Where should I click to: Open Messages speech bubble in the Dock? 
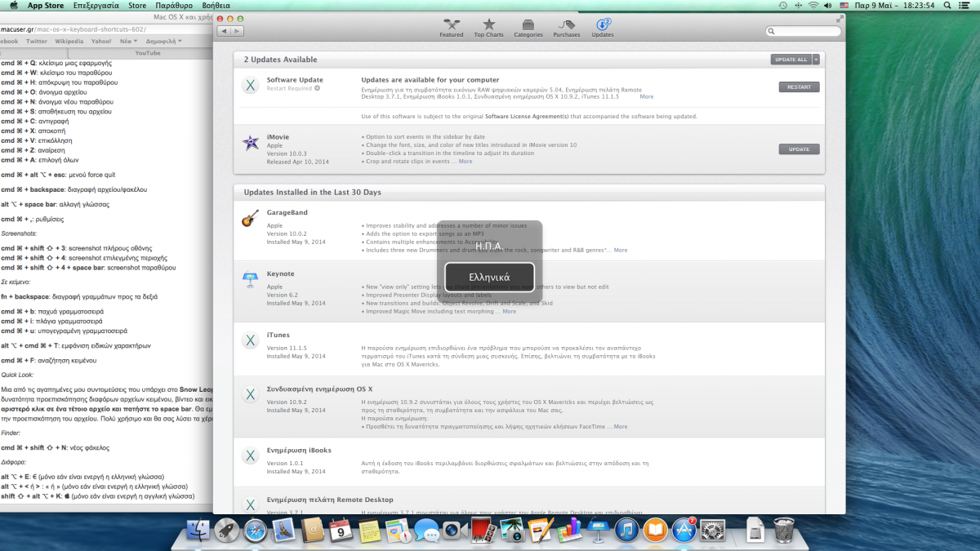[x=426, y=531]
